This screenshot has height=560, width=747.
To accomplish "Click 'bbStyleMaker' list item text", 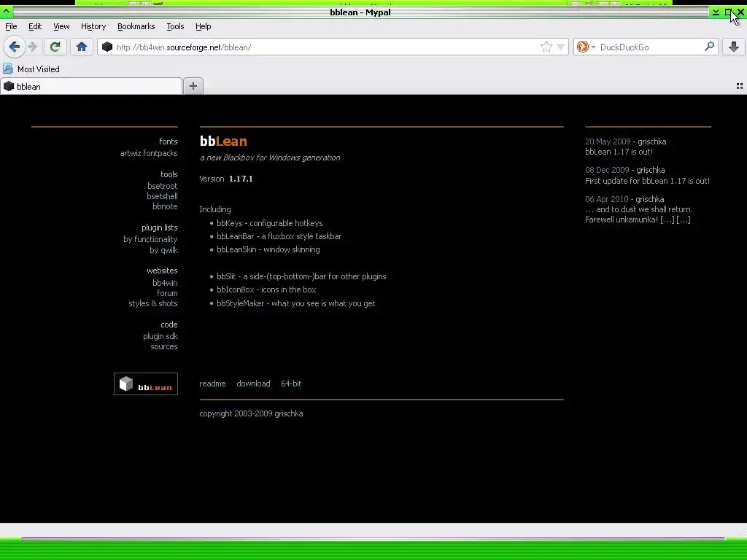I will point(296,303).
